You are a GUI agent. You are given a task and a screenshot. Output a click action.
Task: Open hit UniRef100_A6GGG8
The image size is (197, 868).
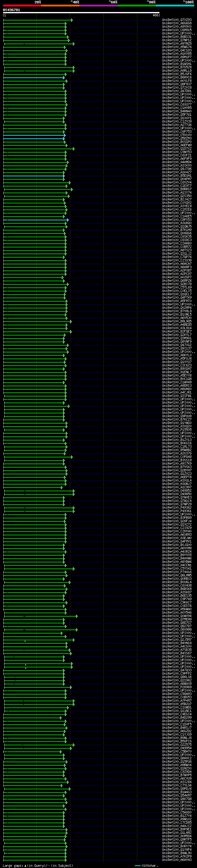tap(177, 23)
